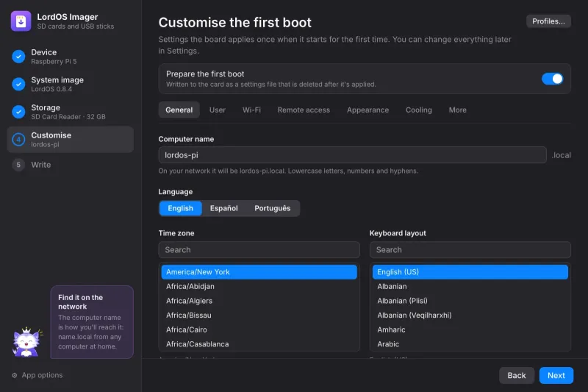
Task: Select Amharic keyboard layout
Action: pos(470,329)
